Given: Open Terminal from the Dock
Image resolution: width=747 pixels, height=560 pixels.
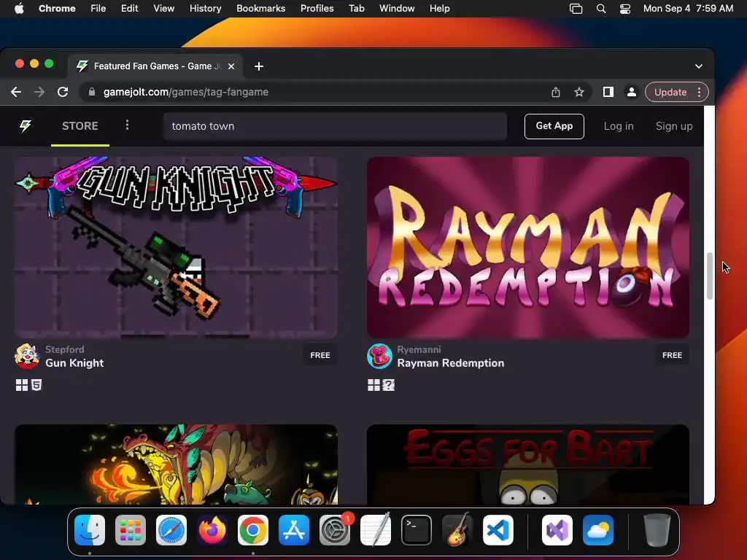Looking at the screenshot, I should 417,530.
